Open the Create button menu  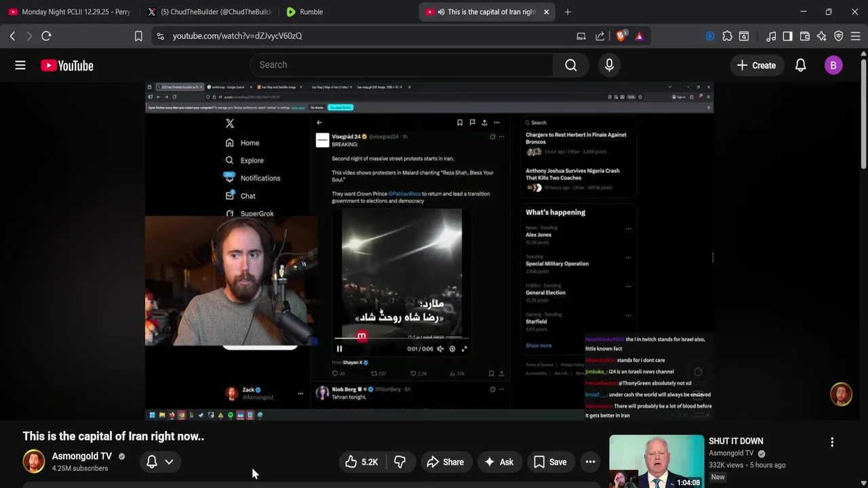(756, 65)
